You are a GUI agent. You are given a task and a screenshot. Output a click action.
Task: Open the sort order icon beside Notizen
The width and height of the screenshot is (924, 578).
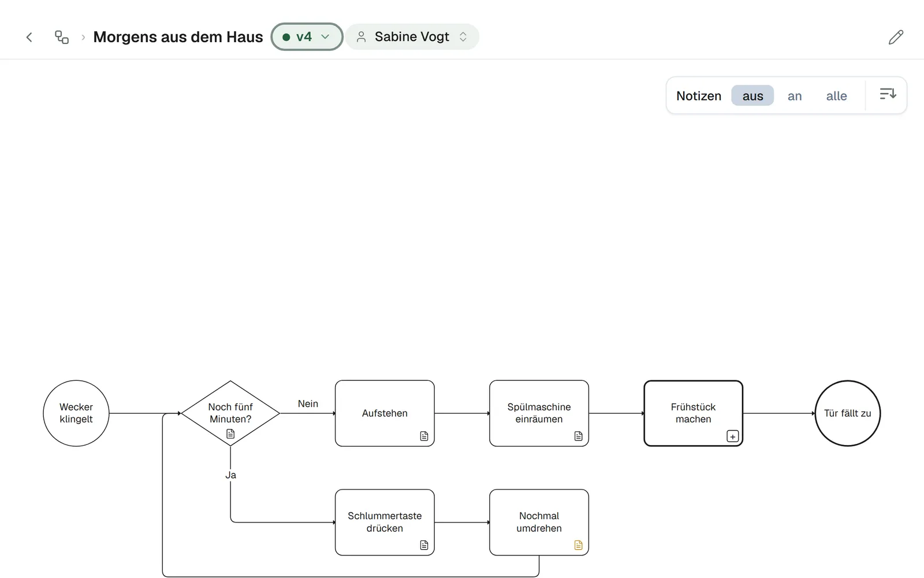[x=888, y=94]
